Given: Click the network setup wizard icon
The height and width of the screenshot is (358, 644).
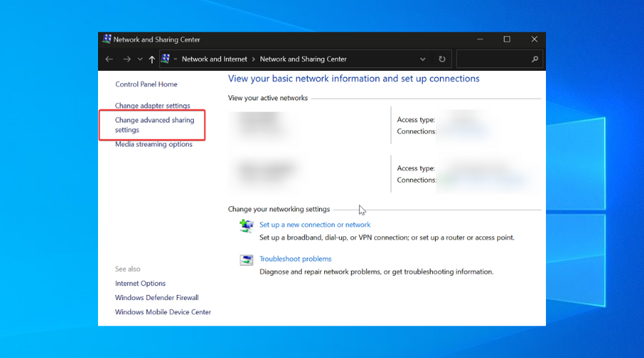Looking at the screenshot, I should (246, 226).
